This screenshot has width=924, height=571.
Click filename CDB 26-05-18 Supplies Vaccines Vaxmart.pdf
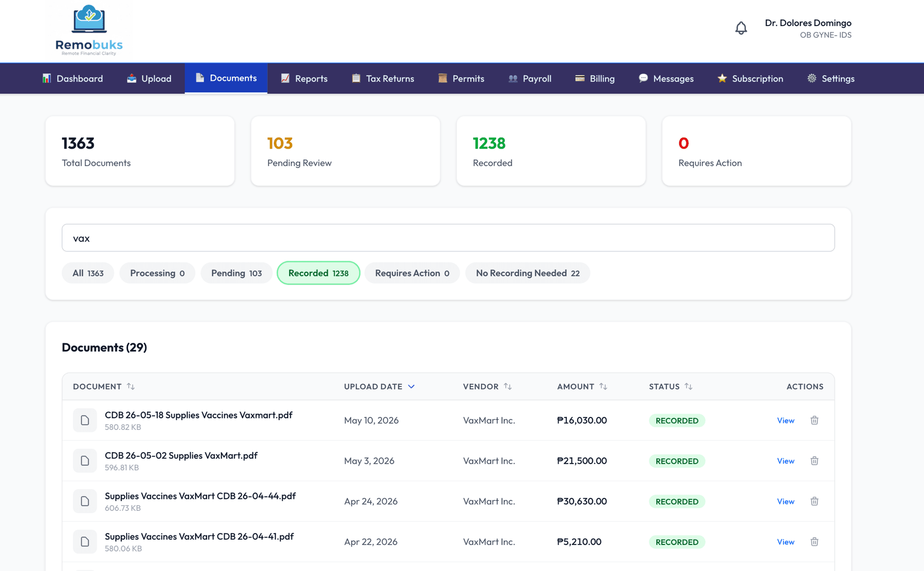pos(199,415)
